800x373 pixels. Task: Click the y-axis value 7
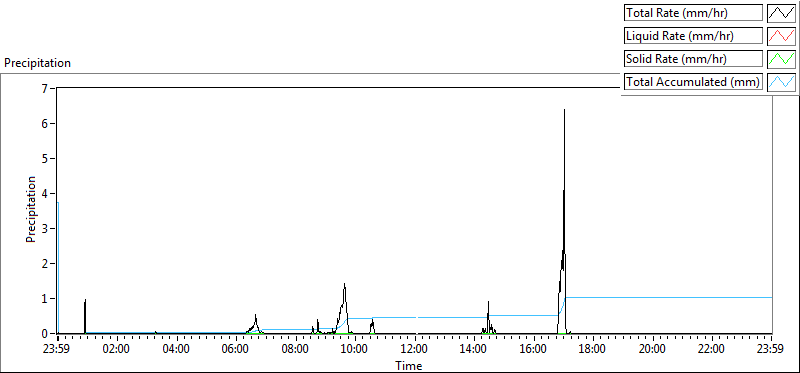coord(44,88)
